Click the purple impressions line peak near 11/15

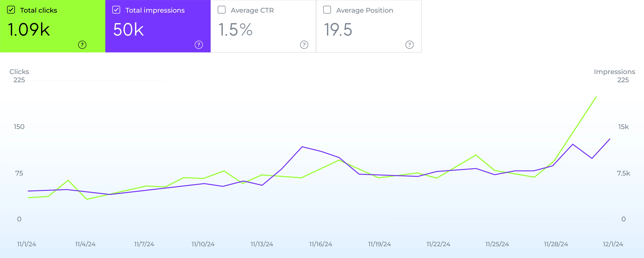[x=303, y=147]
